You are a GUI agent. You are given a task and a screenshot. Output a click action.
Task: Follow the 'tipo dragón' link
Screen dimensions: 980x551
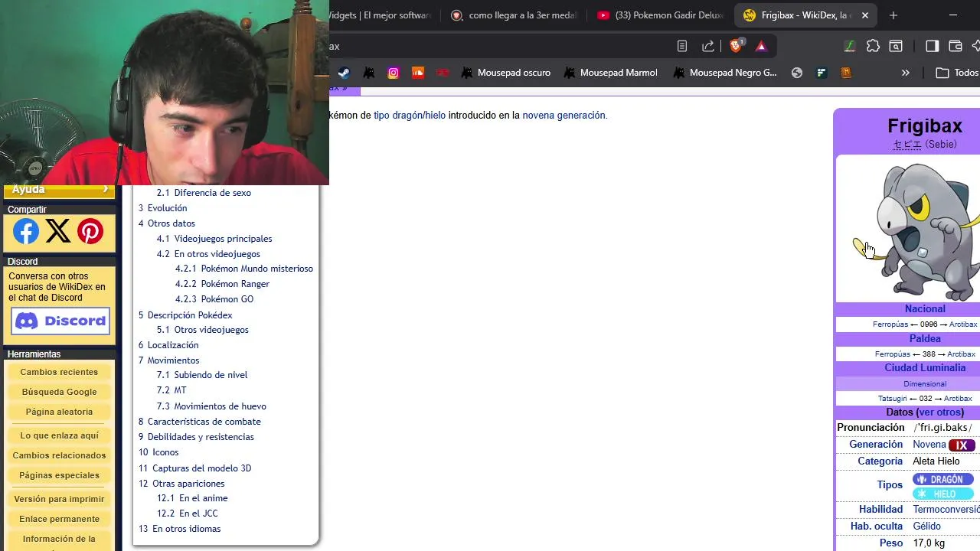[x=397, y=116]
